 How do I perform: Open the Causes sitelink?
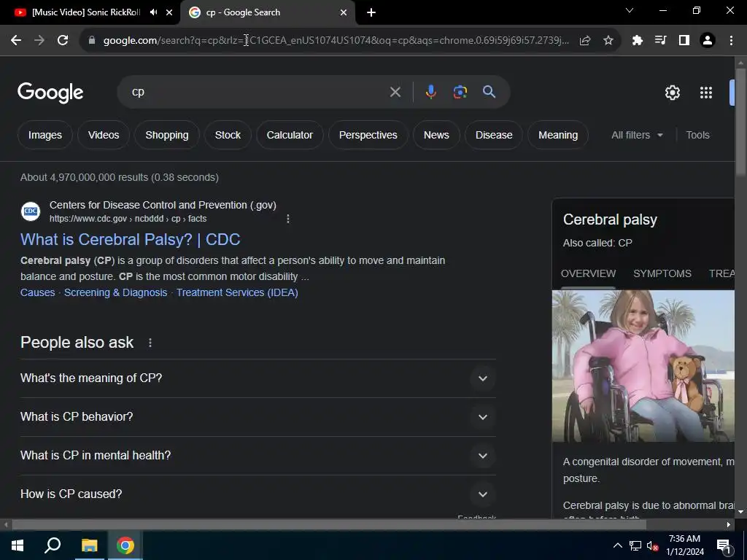38,293
